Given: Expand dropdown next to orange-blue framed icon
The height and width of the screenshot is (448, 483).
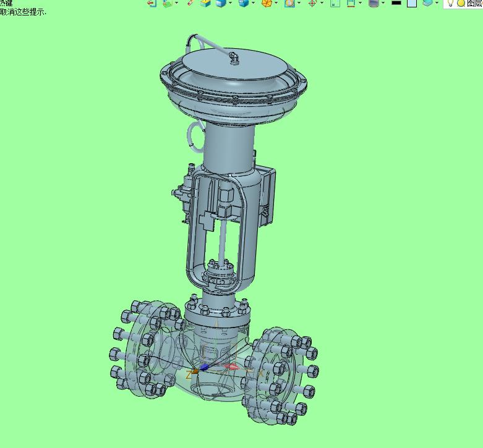Looking at the screenshot, I should 299,2.
